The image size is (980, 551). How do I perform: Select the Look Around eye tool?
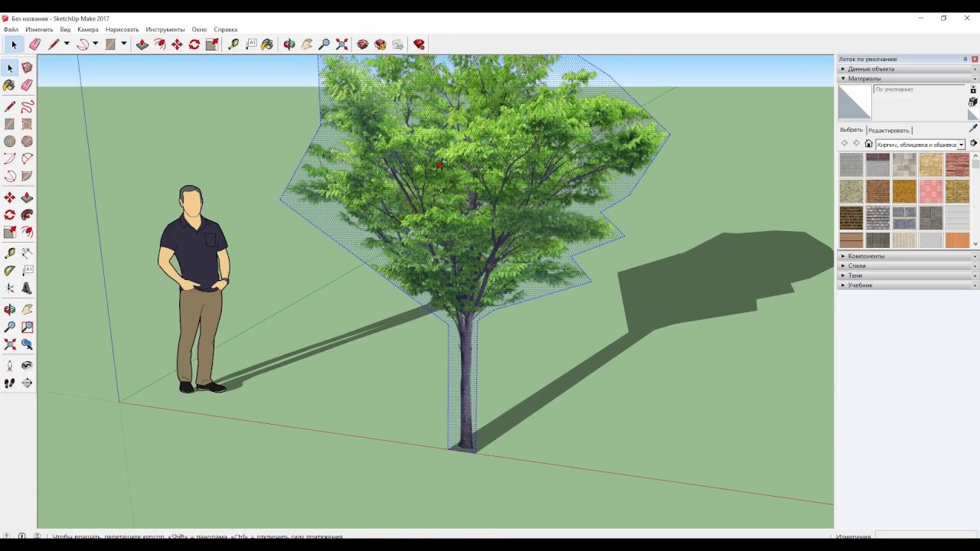coord(27,366)
